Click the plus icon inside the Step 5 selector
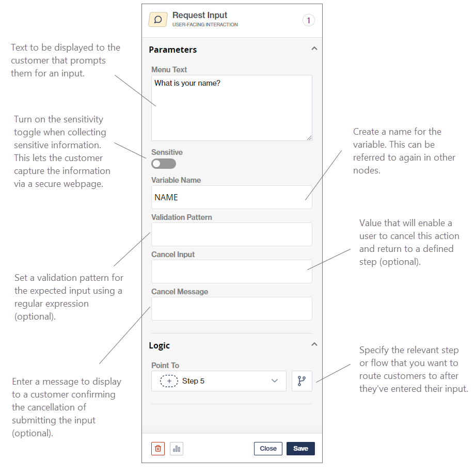 point(169,381)
